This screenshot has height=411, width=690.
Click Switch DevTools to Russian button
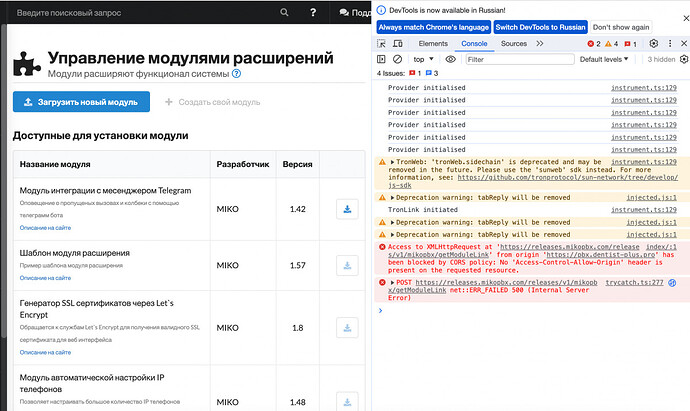(x=540, y=27)
